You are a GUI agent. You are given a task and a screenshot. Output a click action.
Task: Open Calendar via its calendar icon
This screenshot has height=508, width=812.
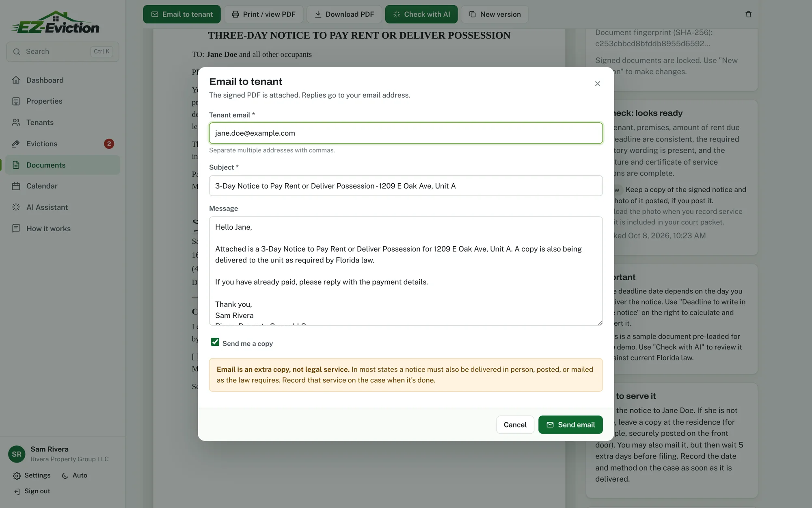coord(16,186)
